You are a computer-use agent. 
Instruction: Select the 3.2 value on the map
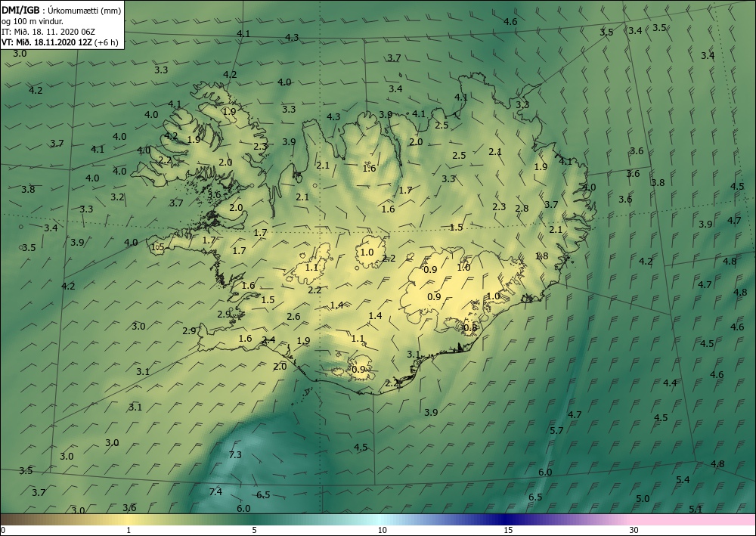pyautogui.click(x=117, y=197)
